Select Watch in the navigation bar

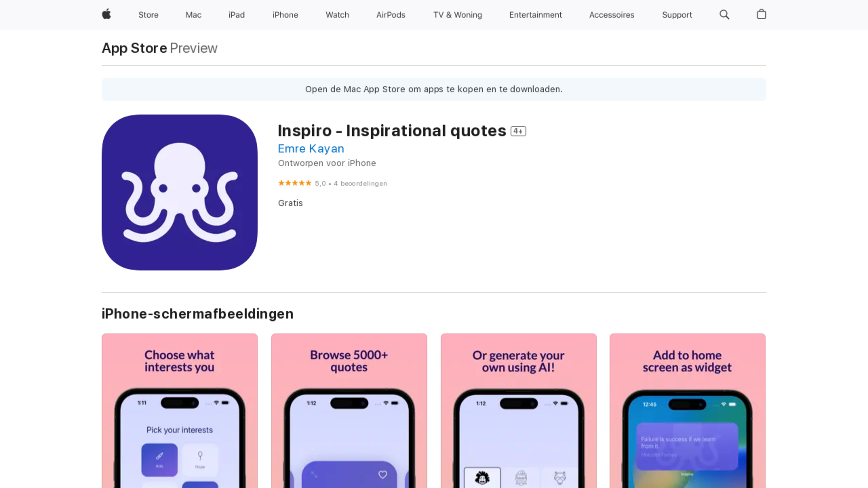click(337, 15)
